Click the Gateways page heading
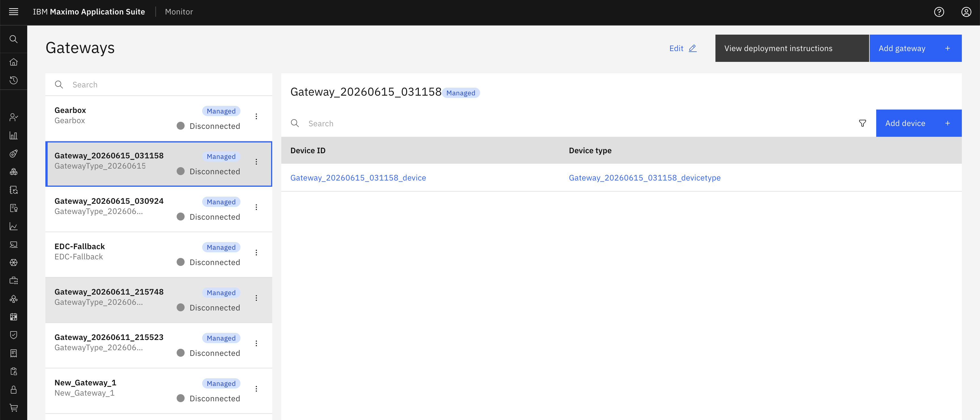980x420 pixels. coord(80,48)
